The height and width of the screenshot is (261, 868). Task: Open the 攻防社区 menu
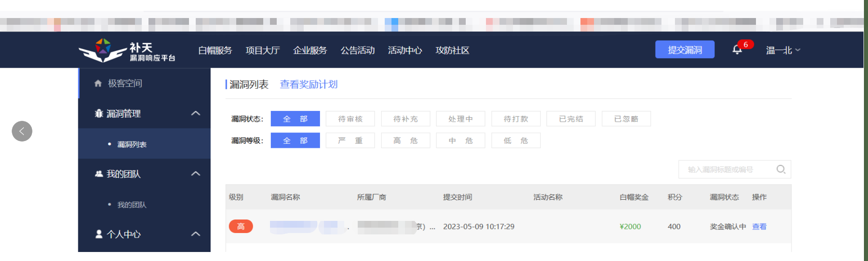(x=452, y=50)
